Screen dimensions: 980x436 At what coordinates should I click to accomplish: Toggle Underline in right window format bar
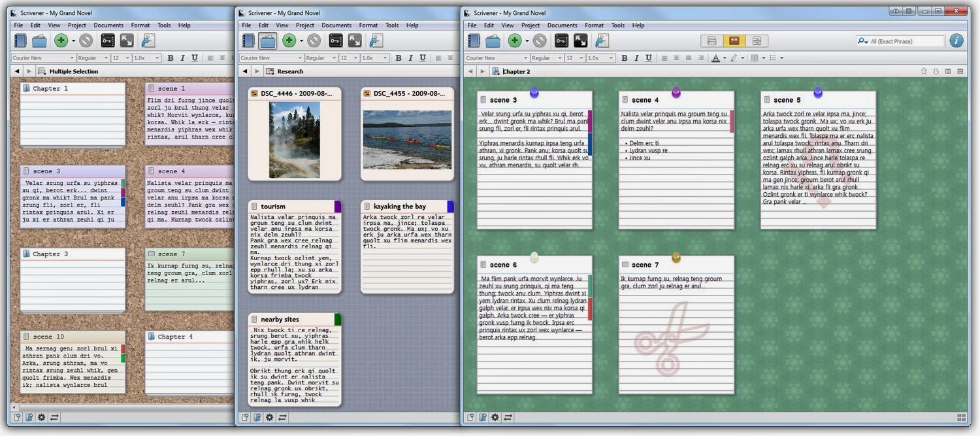pyautogui.click(x=649, y=58)
